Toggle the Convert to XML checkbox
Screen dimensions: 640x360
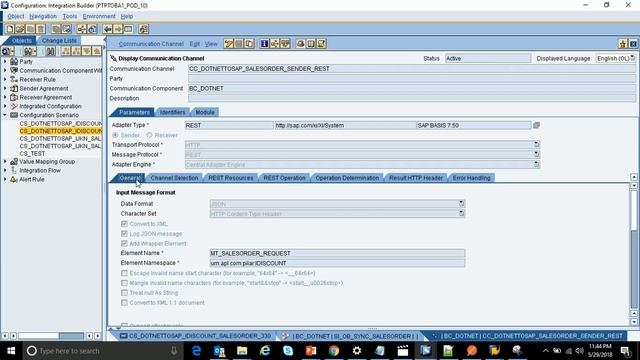[124, 224]
